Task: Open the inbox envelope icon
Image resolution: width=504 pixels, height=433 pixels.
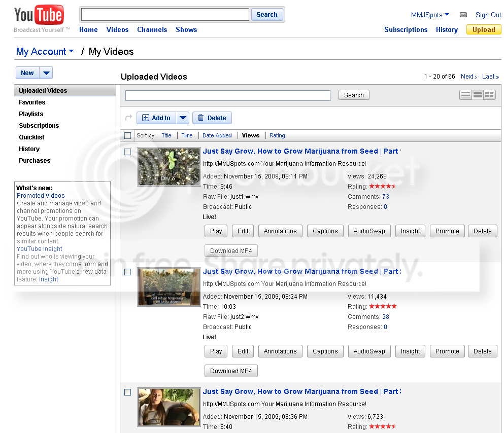Action: click(463, 15)
